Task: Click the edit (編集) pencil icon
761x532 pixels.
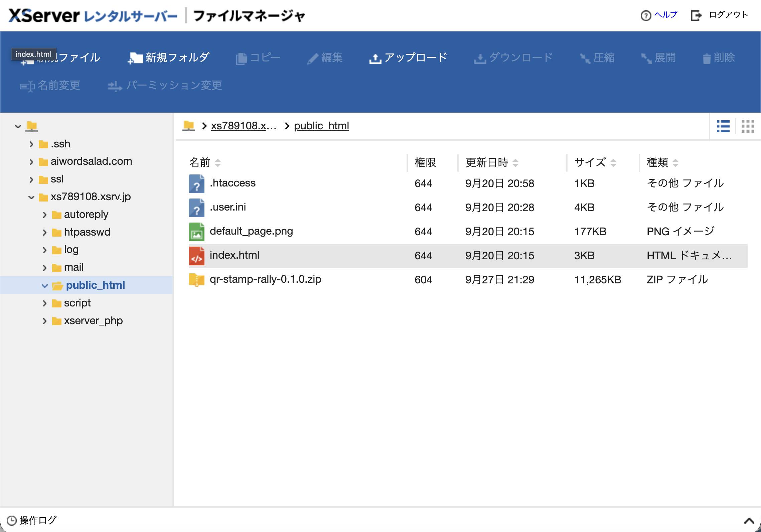Action: click(x=313, y=58)
